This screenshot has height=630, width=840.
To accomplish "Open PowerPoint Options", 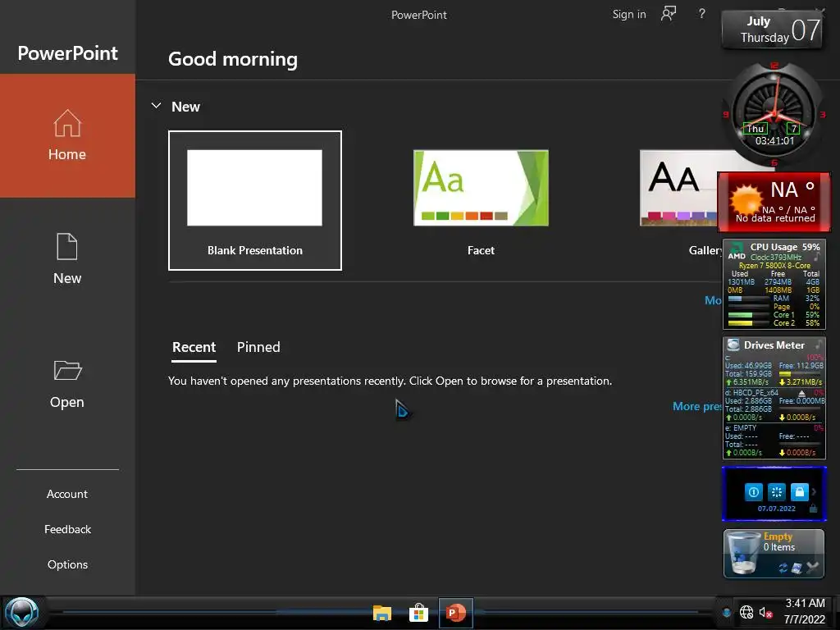I will pos(67,564).
